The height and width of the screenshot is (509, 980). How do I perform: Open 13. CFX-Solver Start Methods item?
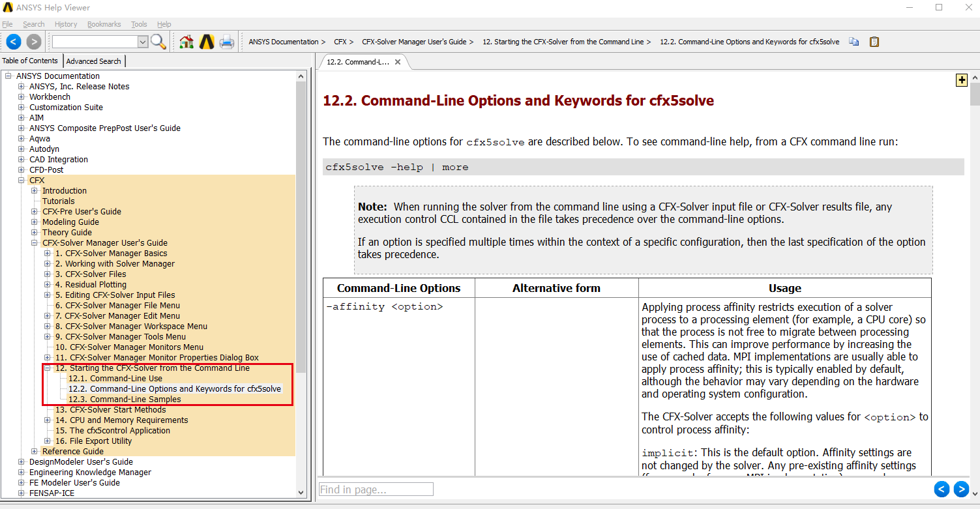(110, 410)
